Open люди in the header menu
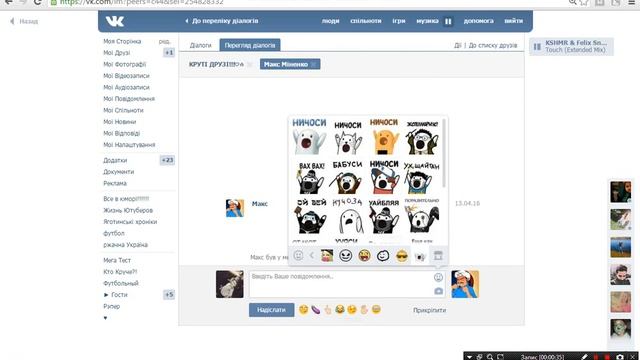640x360 pixels. 330,21
